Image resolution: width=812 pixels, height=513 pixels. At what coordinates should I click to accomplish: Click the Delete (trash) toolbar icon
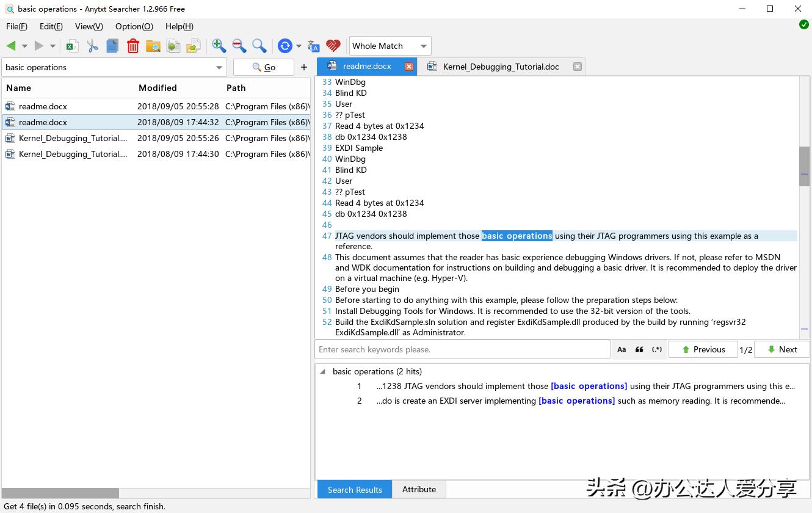point(132,45)
